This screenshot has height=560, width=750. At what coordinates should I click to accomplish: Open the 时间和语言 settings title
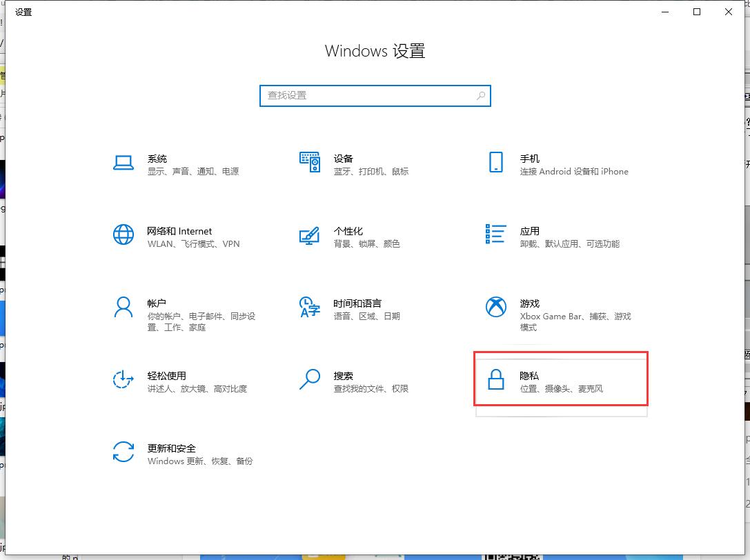click(357, 303)
